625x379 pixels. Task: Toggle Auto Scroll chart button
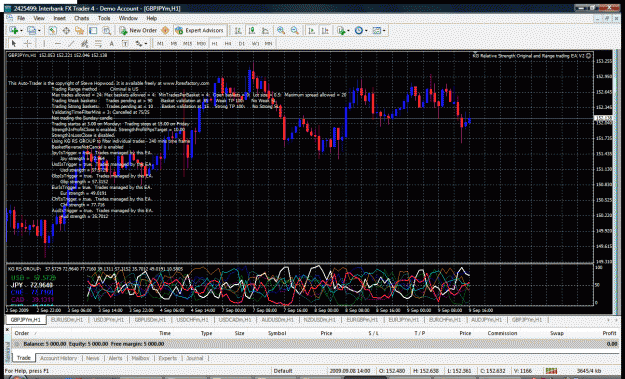coord(312,31)
